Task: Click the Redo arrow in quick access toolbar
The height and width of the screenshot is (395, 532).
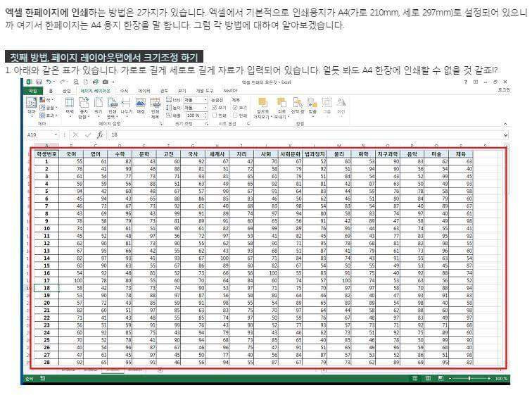Action: click(x=63, y=82)
